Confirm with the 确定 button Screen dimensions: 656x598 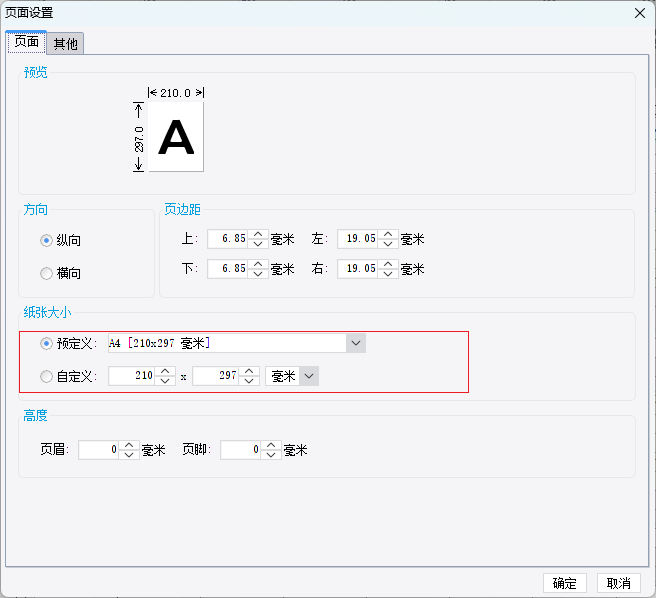[565, 583]
